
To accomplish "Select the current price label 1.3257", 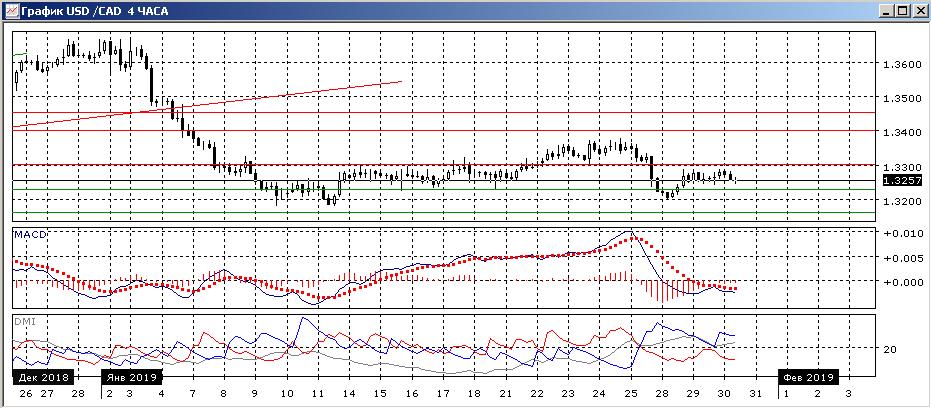I will pos(902,181).
